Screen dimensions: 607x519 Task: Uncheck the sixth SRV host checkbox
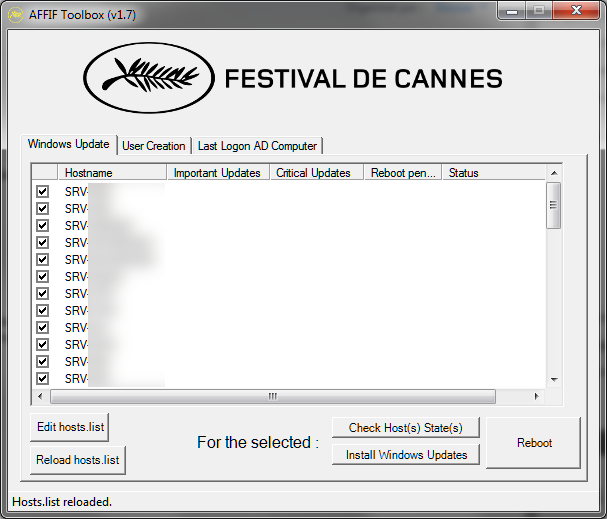[43, 277]
